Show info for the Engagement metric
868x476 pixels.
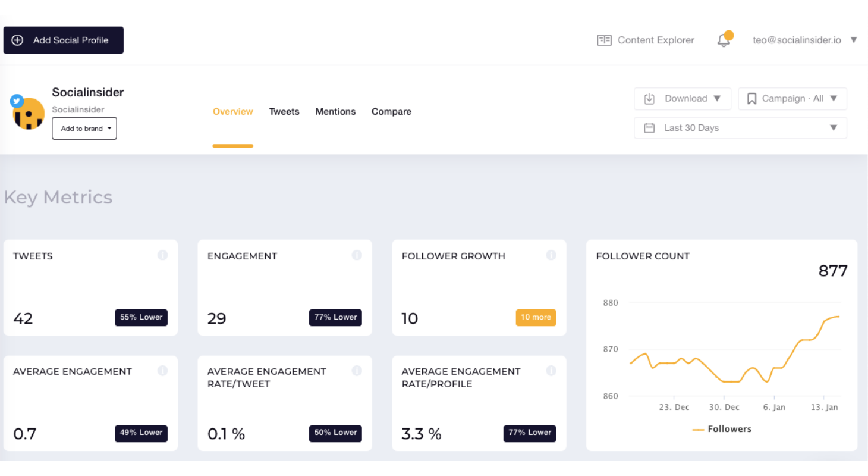click(x=357, y=255)
